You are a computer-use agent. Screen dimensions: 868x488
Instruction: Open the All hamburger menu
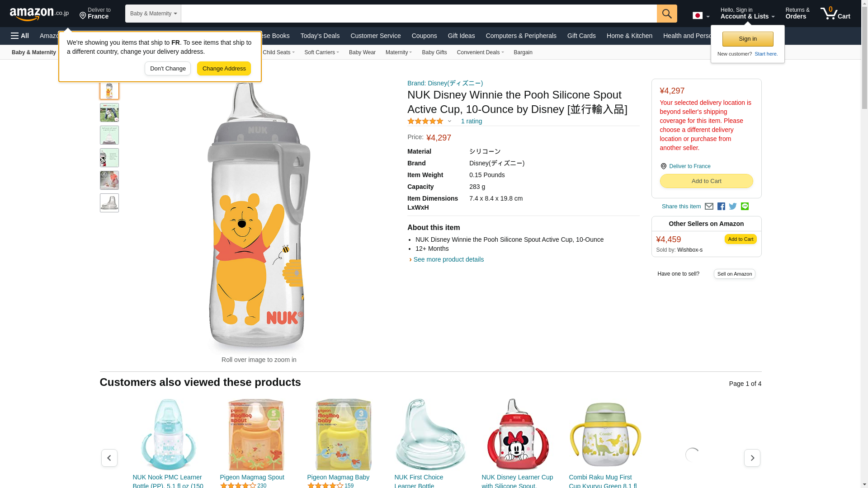coord(20,36)
